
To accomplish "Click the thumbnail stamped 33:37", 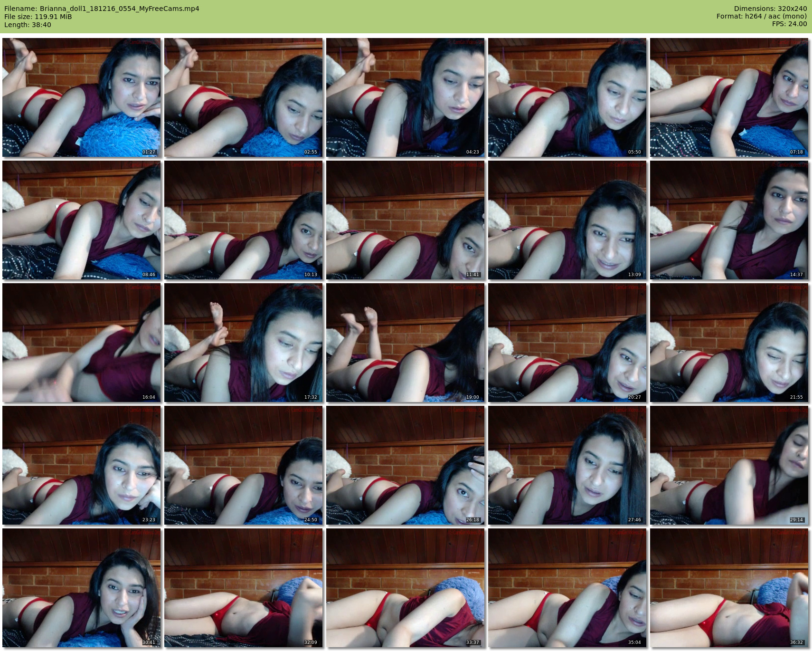I will point(406,588).
